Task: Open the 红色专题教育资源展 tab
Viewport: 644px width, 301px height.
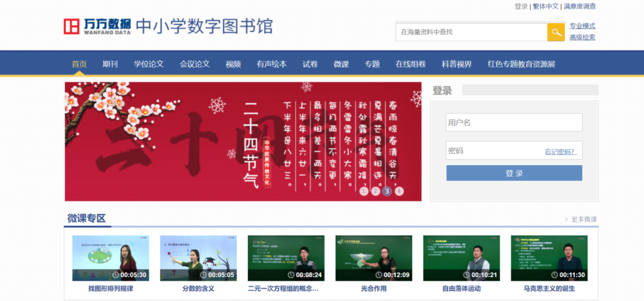Action: [522, 64]
